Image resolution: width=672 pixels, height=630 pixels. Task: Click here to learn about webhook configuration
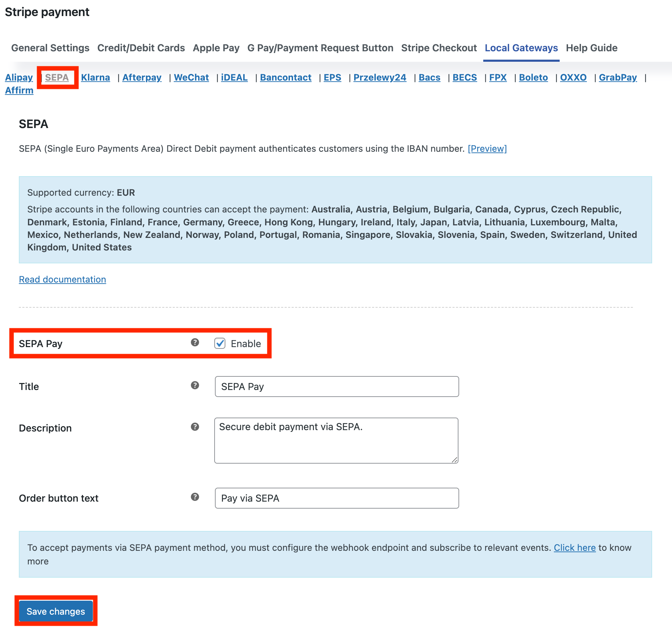[x=574, y=548]
